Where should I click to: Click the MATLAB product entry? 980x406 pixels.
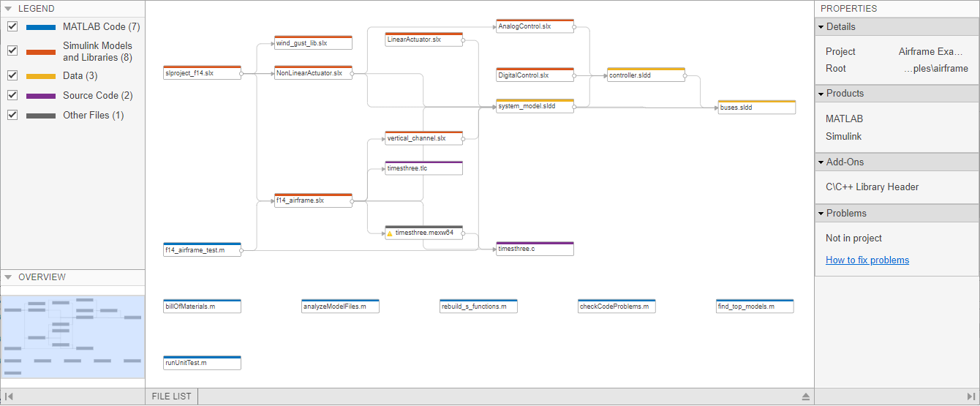(x=844, y=119)
